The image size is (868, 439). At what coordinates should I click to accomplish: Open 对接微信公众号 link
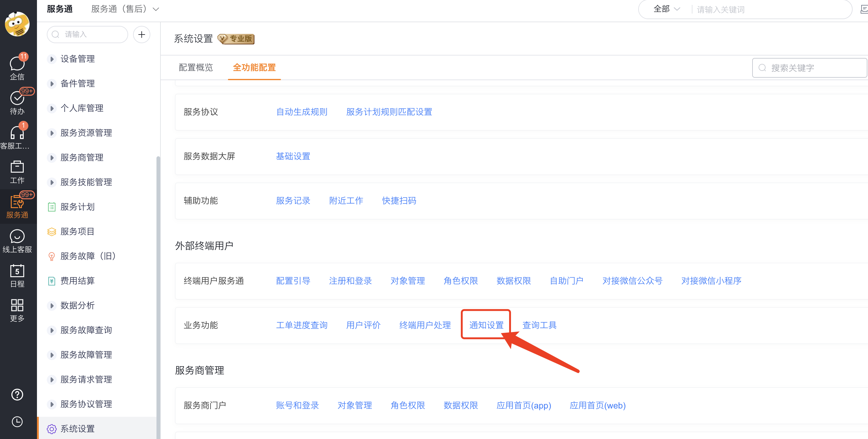(x=632, y=281)
